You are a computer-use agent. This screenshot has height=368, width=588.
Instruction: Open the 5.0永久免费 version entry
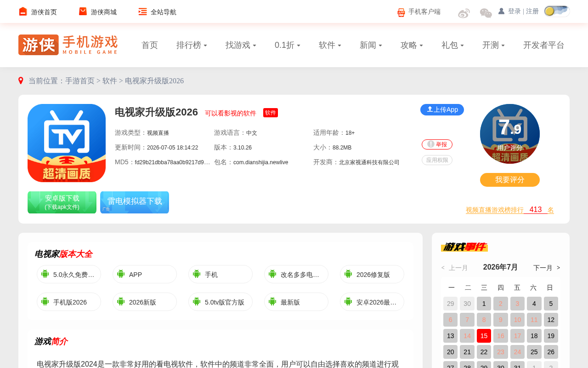coord(69,274)
